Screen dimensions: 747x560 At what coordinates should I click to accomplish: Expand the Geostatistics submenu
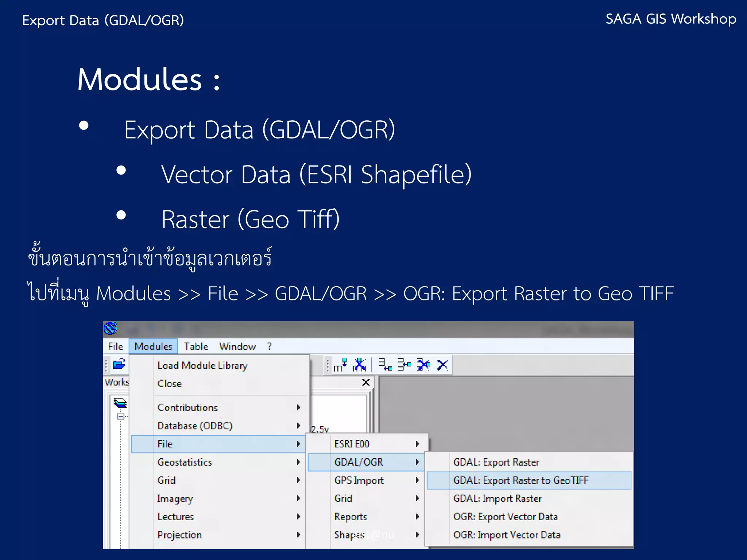(x=218, y=462)
